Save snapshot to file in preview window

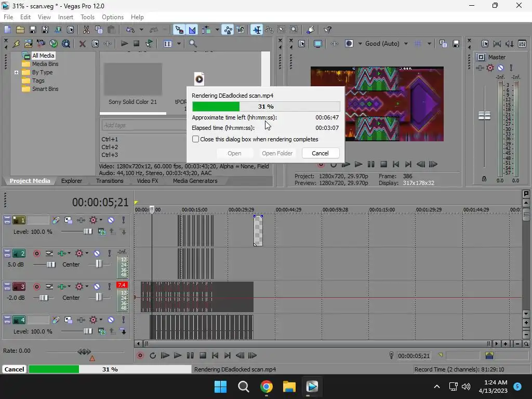click(x=456, y=44)
